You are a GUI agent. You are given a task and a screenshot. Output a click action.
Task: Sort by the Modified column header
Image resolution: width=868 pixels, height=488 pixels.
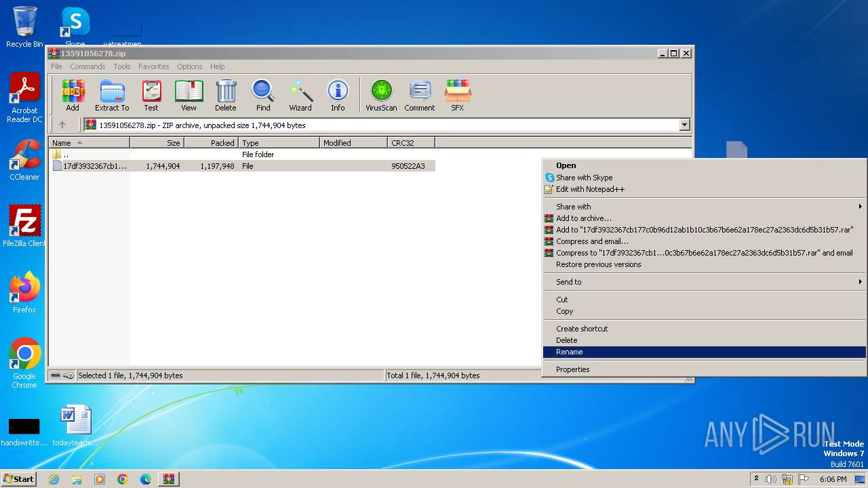(353, 143)
